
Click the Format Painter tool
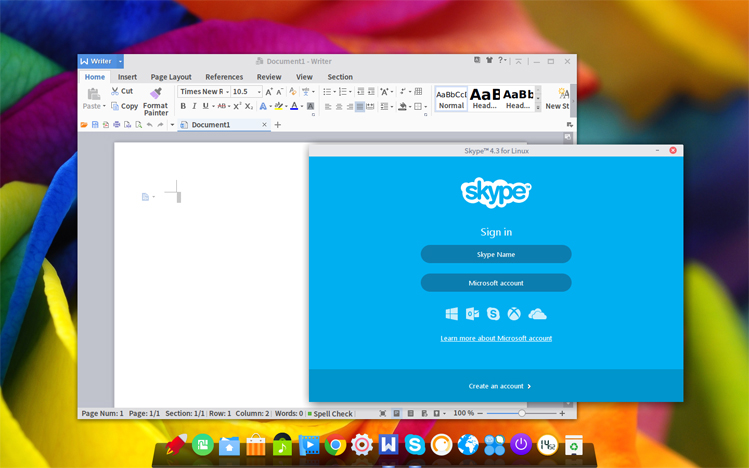click(155, 100)
